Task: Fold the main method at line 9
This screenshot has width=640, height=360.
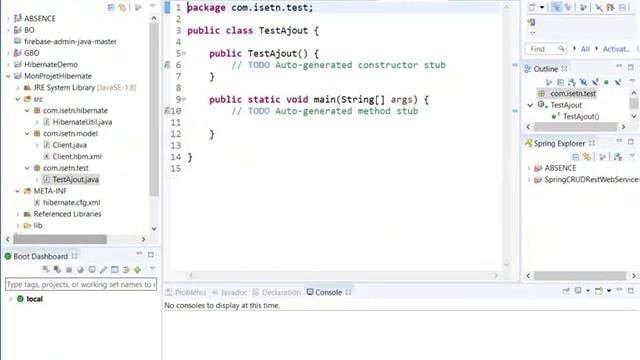Action: (x=184, y=99)
